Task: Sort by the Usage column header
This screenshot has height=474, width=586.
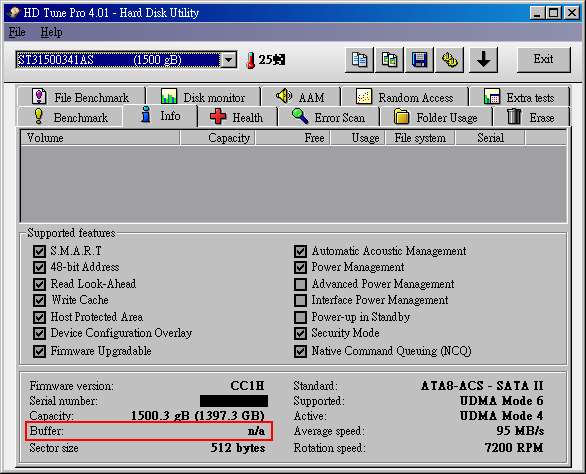Action: click(x=358, y=138)
